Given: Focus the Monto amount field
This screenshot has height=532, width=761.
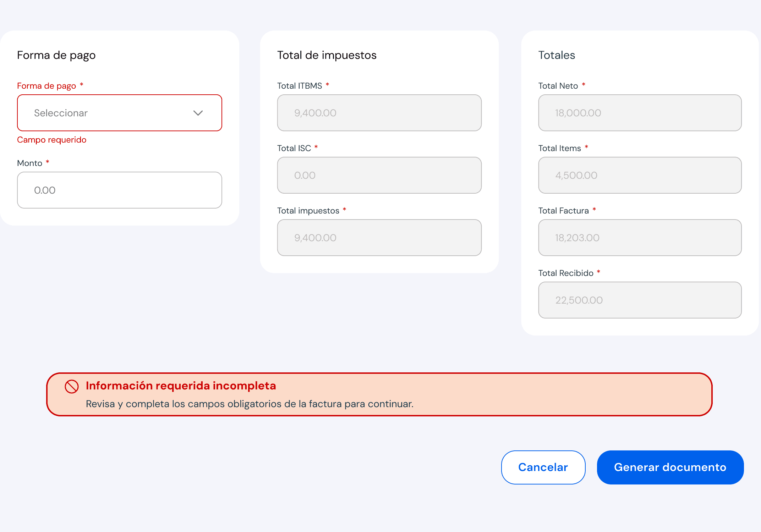Looking at the screenshot, I should coord(120,190).
